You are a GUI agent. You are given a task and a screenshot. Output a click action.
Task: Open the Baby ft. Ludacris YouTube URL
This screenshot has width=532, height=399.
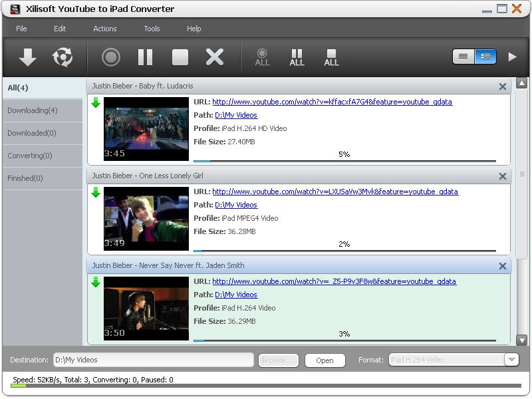point(332,102)
